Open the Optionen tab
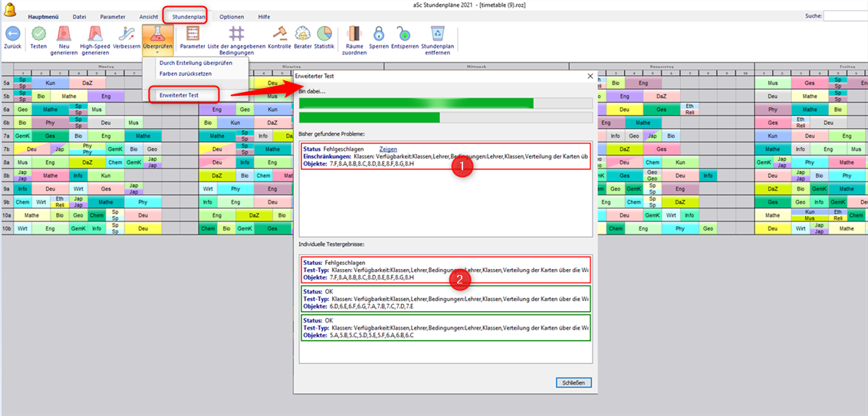The image size is (868, 416). coord(232,17)
